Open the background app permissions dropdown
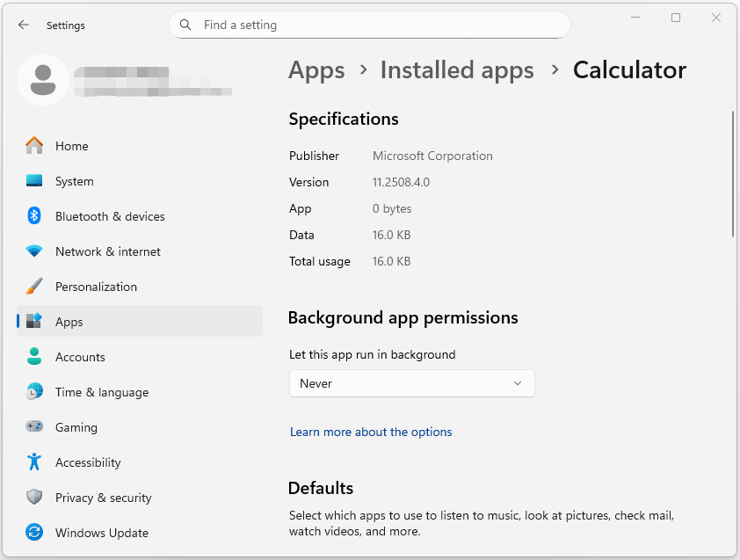The image size is (740, 560). [411, 383]
